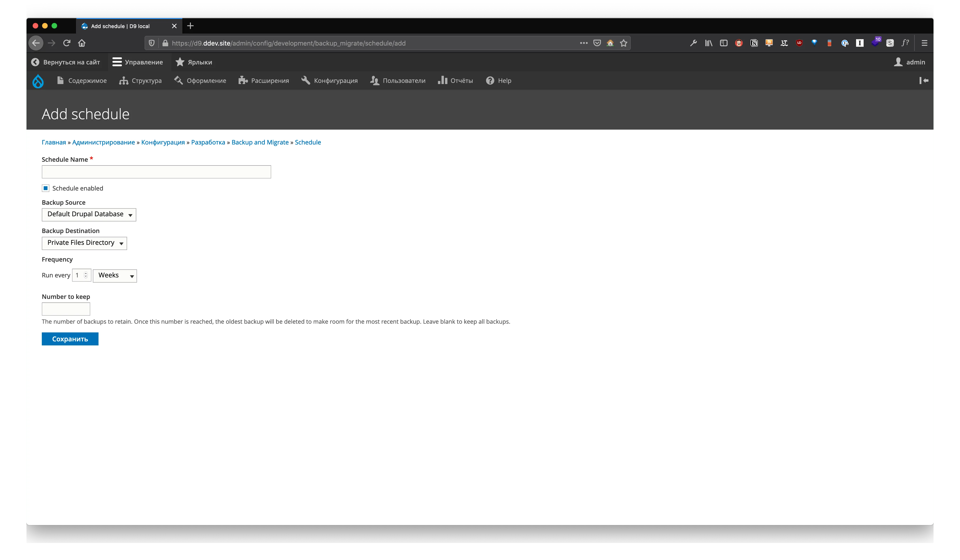This screenshot has height=560, width=960.
Task: Bookmark page with the star icon
Action: [623, 43]
